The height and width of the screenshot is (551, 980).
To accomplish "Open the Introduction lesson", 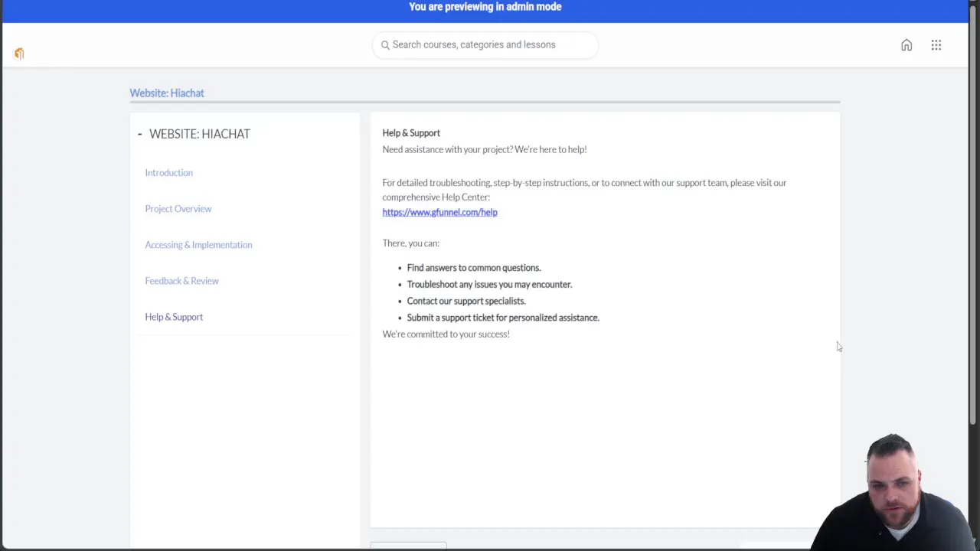I will [168, 172].
